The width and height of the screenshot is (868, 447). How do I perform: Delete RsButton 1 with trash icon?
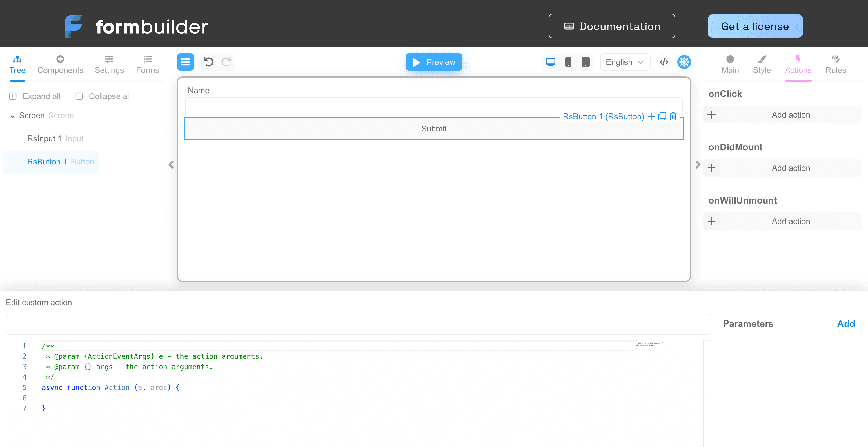673,116
